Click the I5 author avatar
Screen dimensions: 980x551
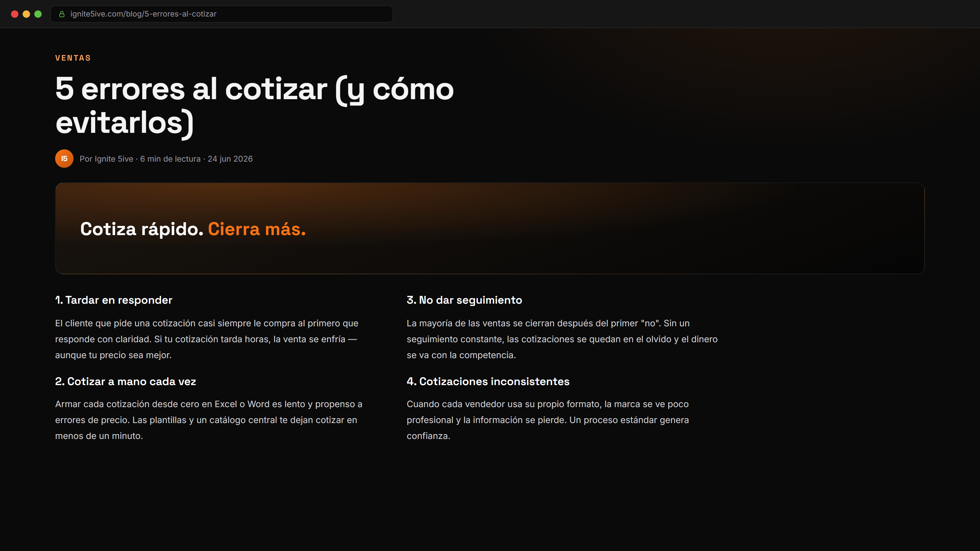tap(64, 159)
